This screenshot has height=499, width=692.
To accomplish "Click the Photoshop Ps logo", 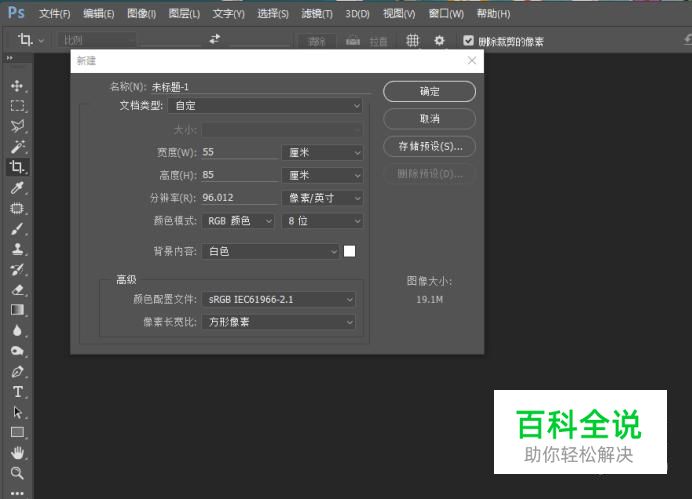I will [x=16, y=12].
